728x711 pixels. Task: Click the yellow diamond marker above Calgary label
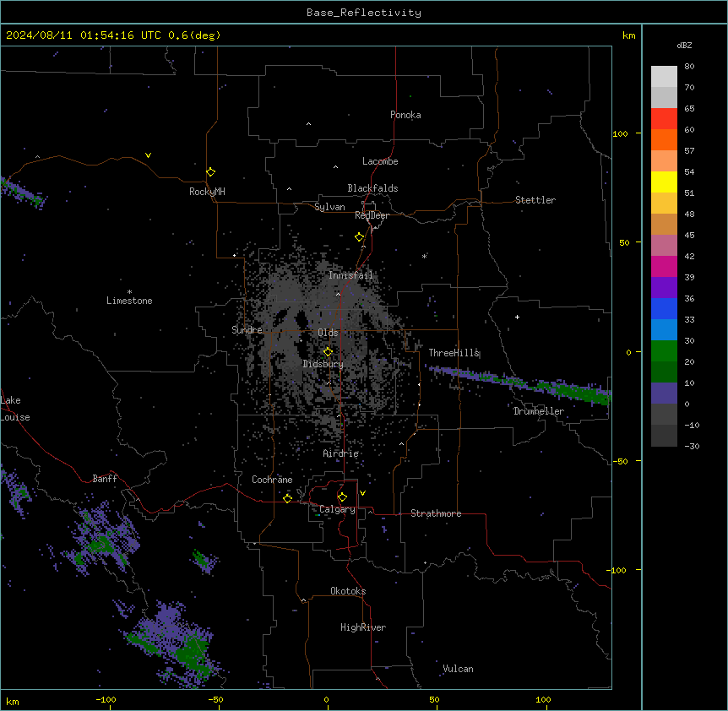(342, 497)
